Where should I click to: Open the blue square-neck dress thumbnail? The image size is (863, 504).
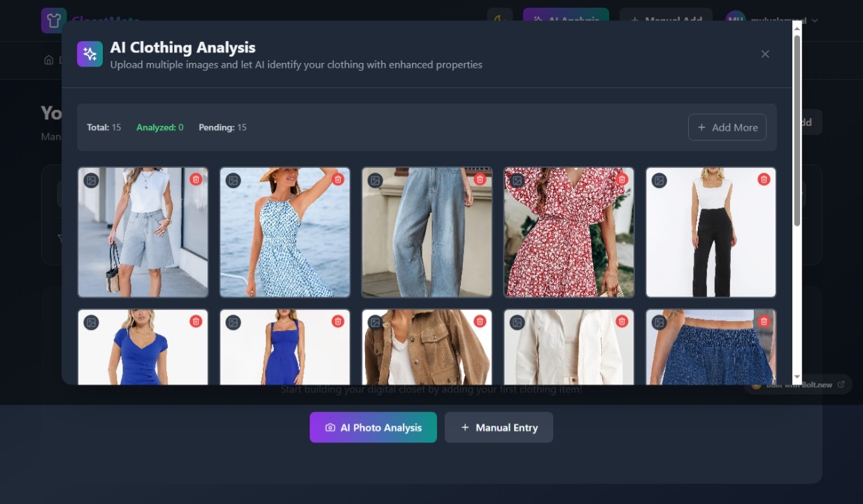pyautogui.click(x=285, y=347)
